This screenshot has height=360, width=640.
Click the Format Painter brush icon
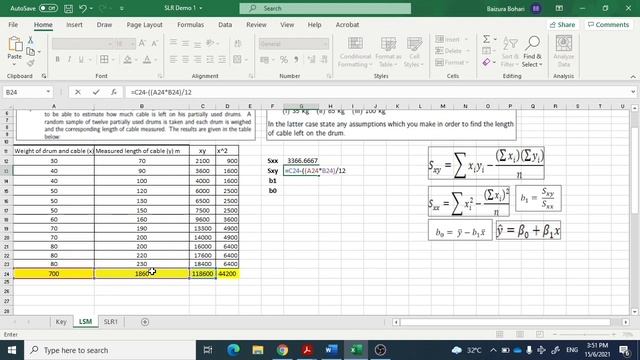30,63
